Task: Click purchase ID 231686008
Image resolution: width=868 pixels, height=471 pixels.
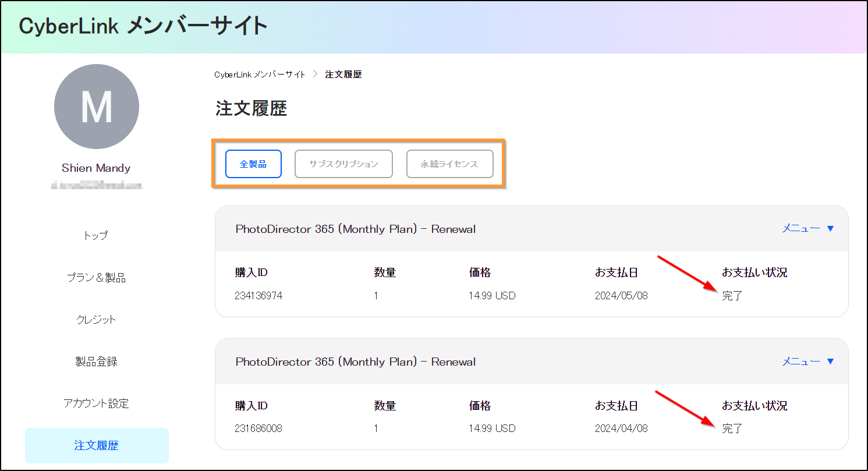Action: click(258, 428)
